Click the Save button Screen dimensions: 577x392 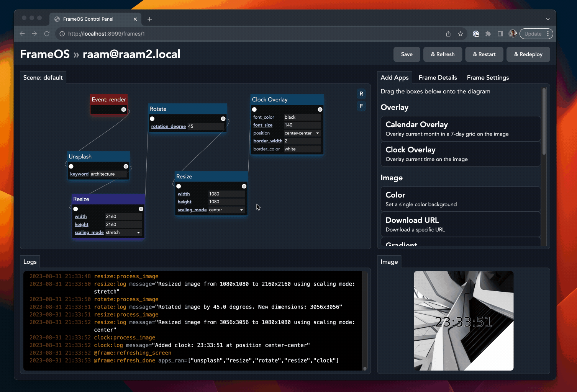pos(407,54)
